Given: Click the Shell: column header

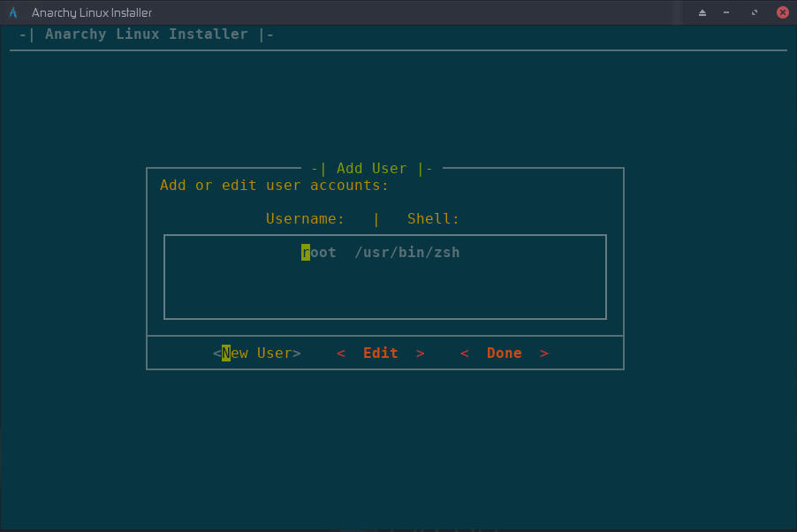Looking at the screenshot, I should tap(433, 218).
